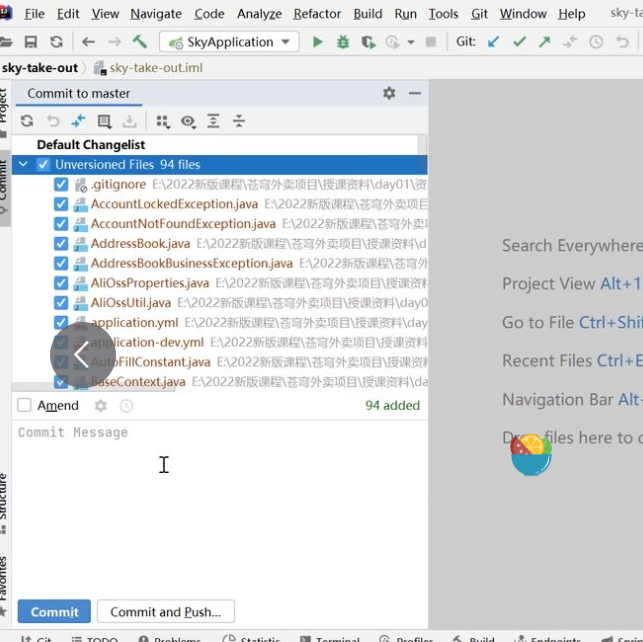Select the Commit to master tab
Screen dimensions: 643x642
pyautogui.click(x=78, y=93)
